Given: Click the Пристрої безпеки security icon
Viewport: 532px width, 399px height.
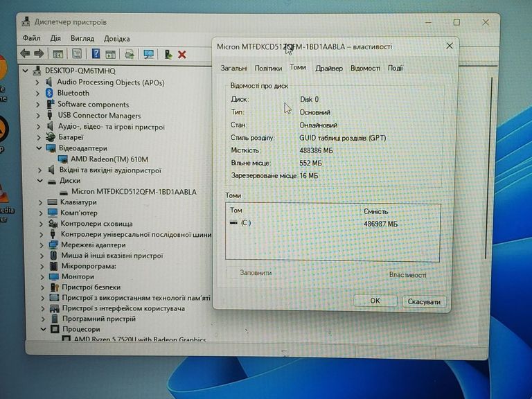Looking at the screenshot, I should click(x=54, y=287).
